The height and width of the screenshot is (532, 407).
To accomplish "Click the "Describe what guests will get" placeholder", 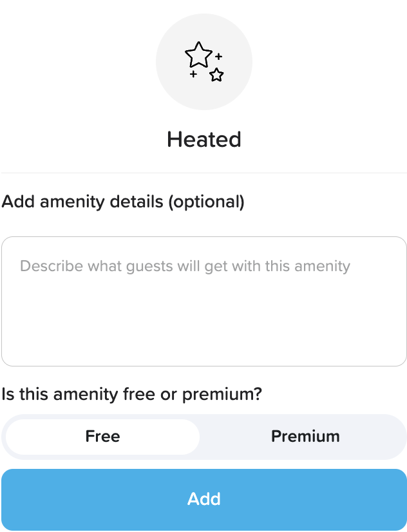I will 185,266.
